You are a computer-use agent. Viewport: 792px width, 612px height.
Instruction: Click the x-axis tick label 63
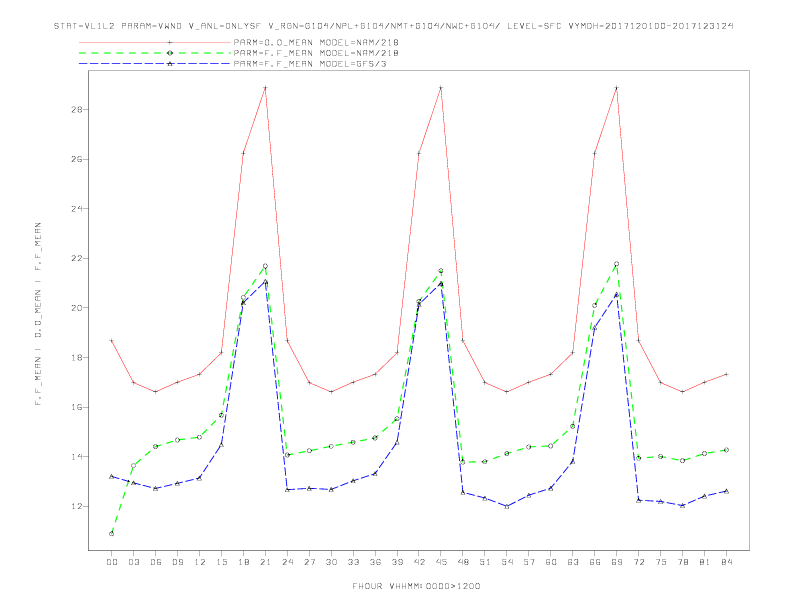(x=573, y=562)
